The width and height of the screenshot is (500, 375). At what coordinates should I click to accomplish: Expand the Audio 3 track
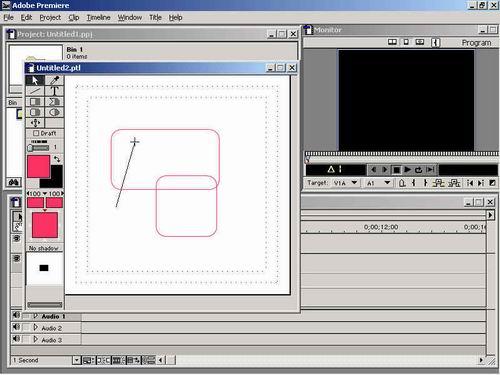click(x=36, y=340)
